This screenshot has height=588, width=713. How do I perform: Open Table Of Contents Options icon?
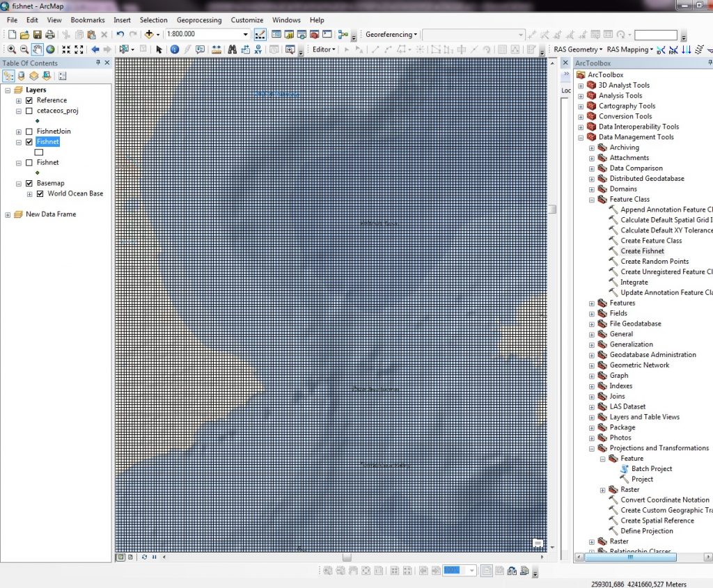(62, 76)
